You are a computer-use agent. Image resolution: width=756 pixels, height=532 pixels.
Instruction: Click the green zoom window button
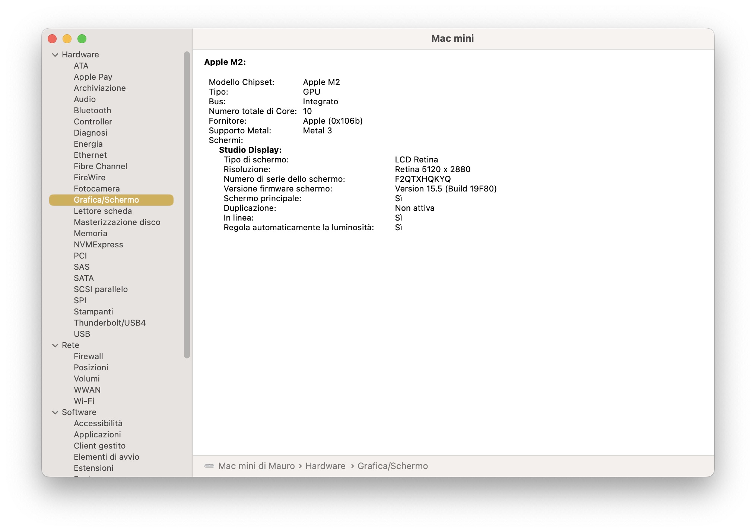tap(82, 39)
